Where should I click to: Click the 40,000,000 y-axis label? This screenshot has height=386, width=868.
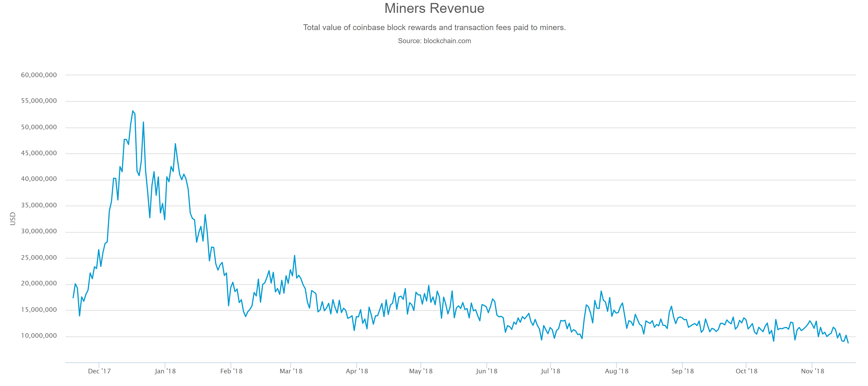tap(39, 179)
